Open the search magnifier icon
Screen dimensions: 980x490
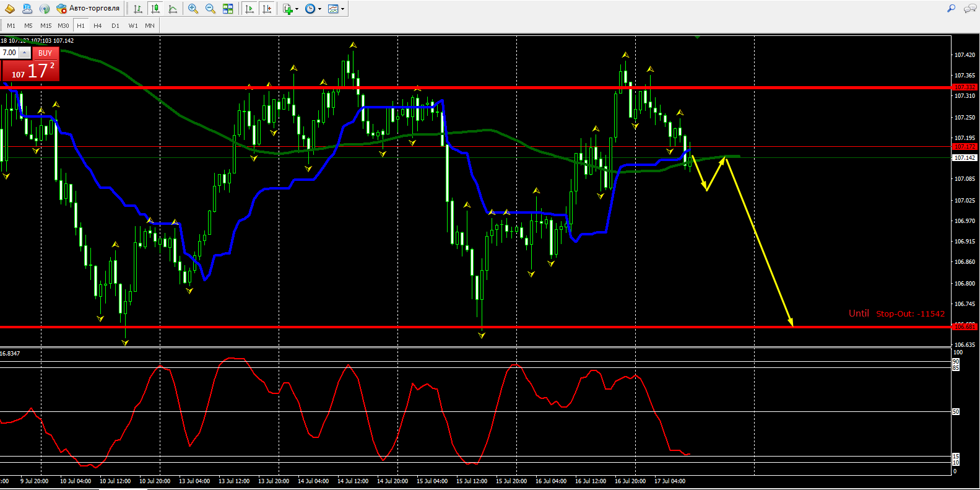pyautogui.click(x=951, y=9)
